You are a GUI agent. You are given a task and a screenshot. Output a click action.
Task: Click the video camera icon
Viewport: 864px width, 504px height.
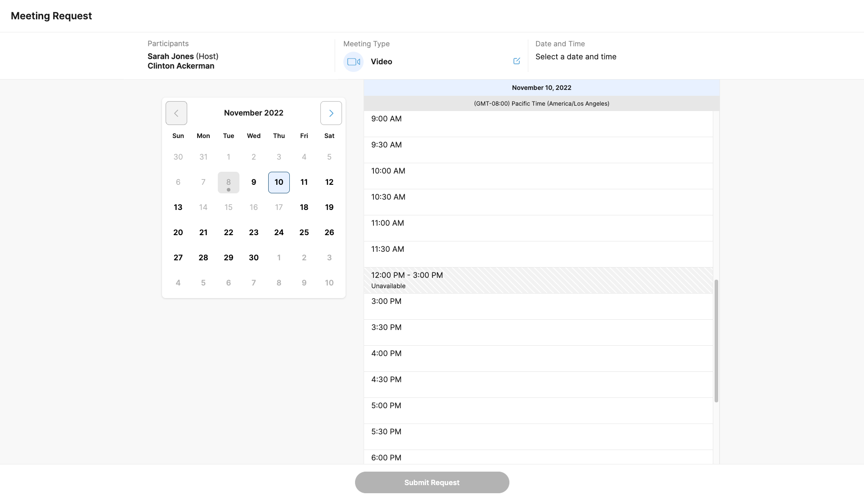[x=353, y=62]
